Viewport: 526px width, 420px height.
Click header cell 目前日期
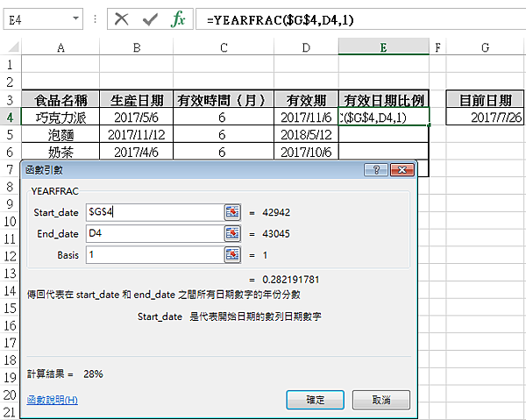485,100
